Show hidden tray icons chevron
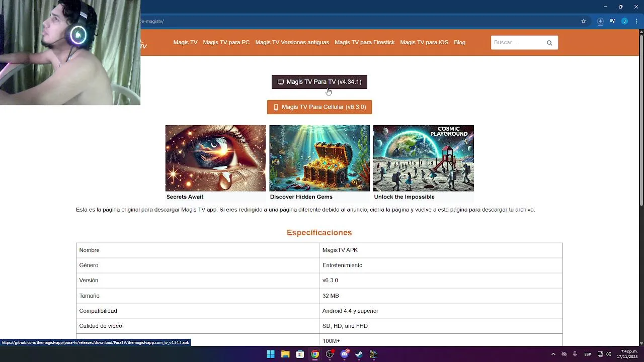Screen dimensions: 644x362 [553, 354]
